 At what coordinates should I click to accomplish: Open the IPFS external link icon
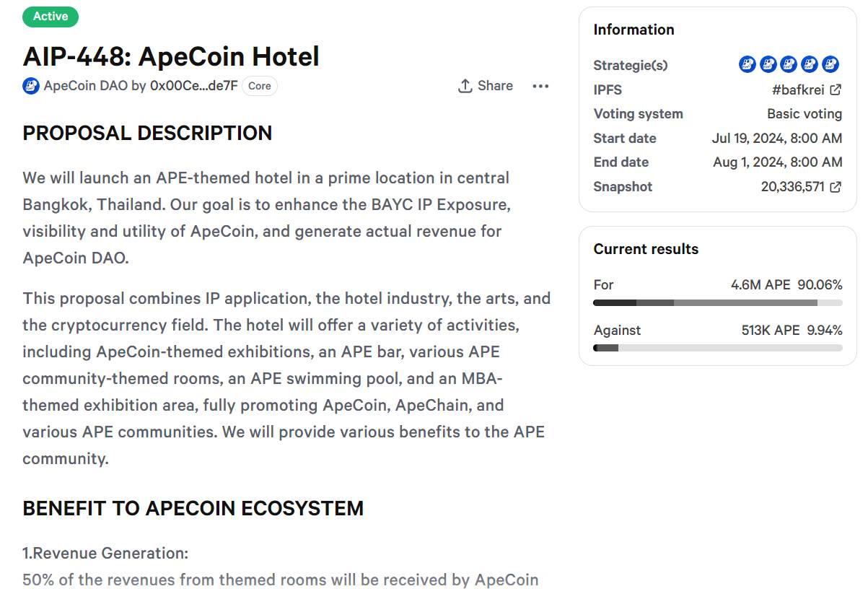click(836, 90)
